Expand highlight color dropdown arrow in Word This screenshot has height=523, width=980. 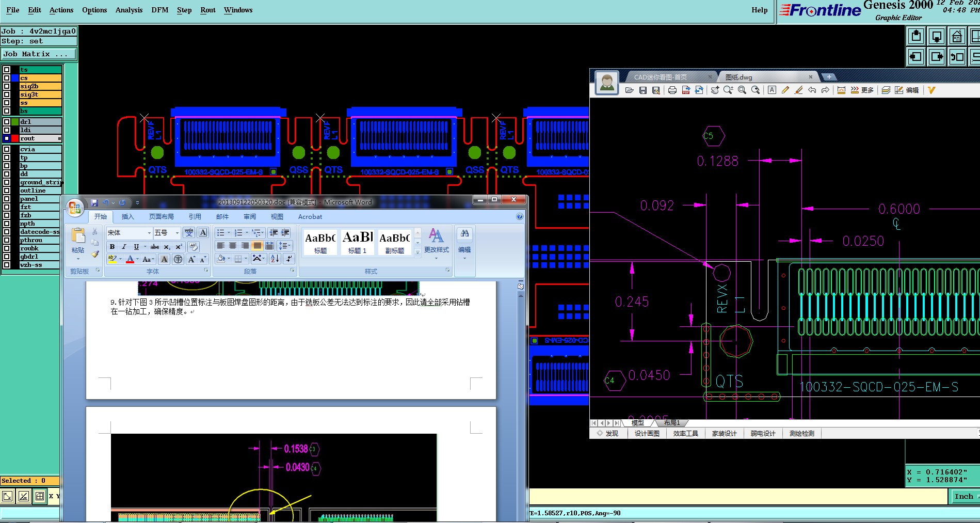point(120,259)
